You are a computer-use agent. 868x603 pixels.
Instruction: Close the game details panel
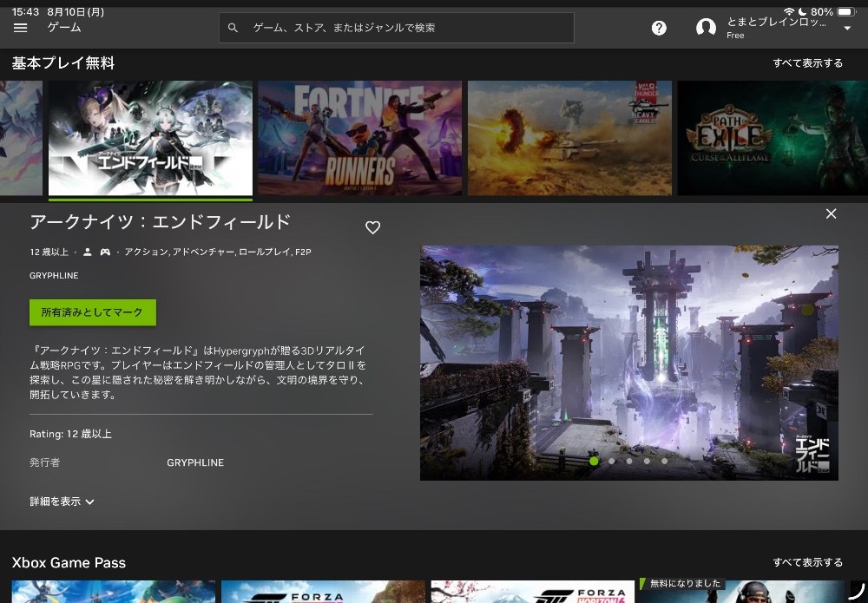coord(831,213)
